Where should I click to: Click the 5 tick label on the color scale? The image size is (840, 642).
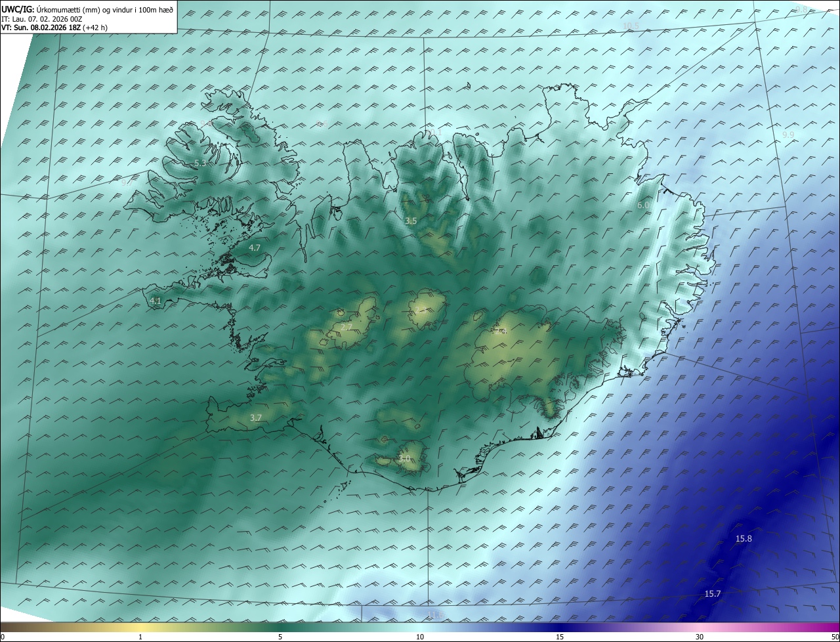(280, 637)
